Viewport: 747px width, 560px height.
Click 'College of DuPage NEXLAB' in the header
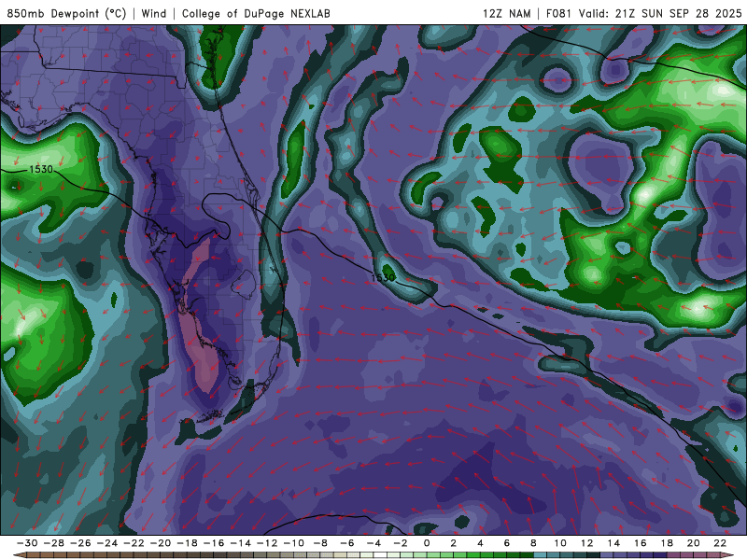click(x=256, y=13)
